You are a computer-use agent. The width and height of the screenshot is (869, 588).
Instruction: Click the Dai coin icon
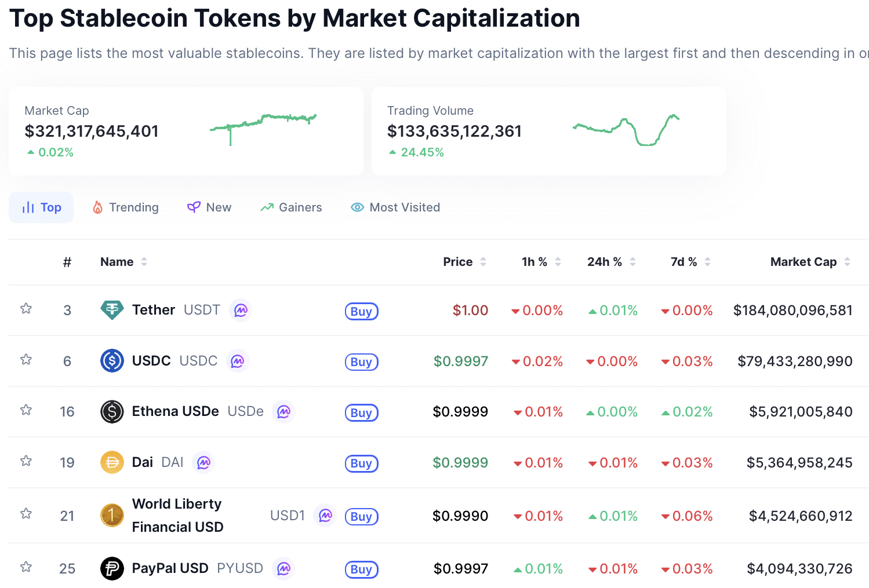point(112,462)
